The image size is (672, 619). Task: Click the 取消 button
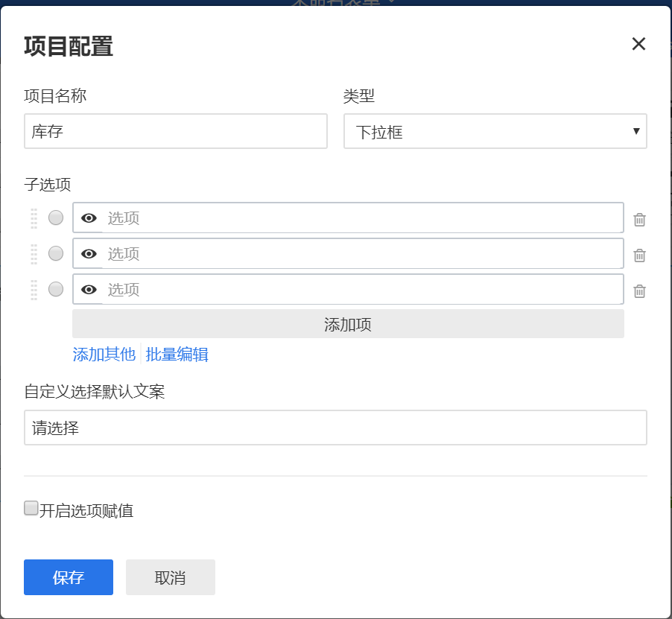tap(171, 577)
